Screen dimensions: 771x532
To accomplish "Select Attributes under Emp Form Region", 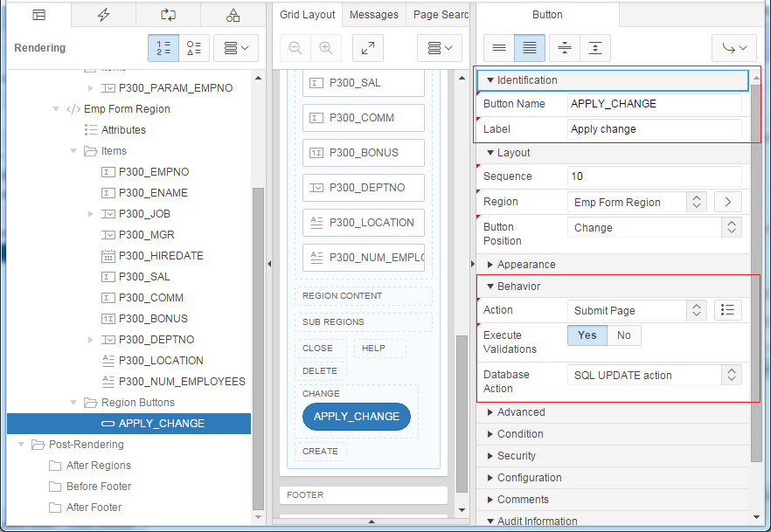I will 123,129.
